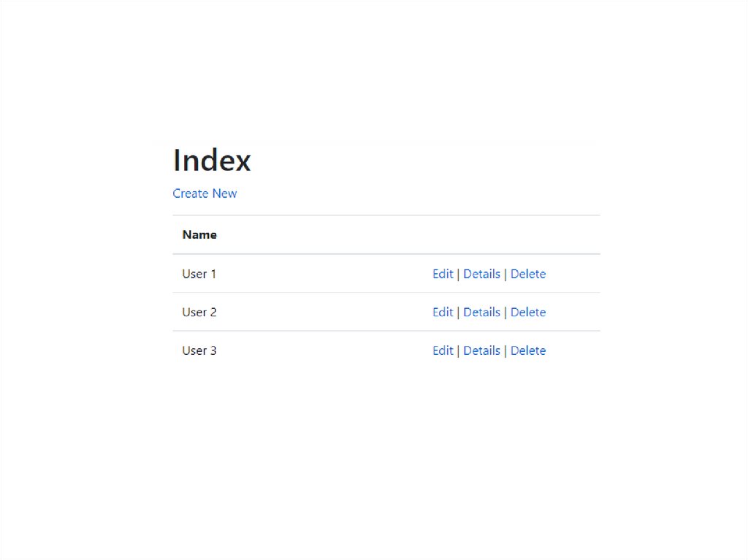Image resolution: width=748 pixels, height=560 pixels.
Task: Click separator between User 2 Details and Delete
Action: point(505,312)
